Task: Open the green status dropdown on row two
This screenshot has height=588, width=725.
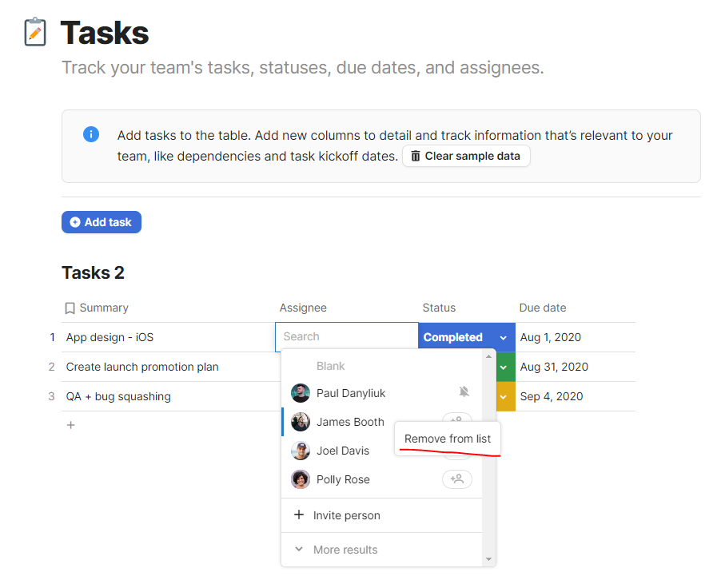Action: coord(505,367)
